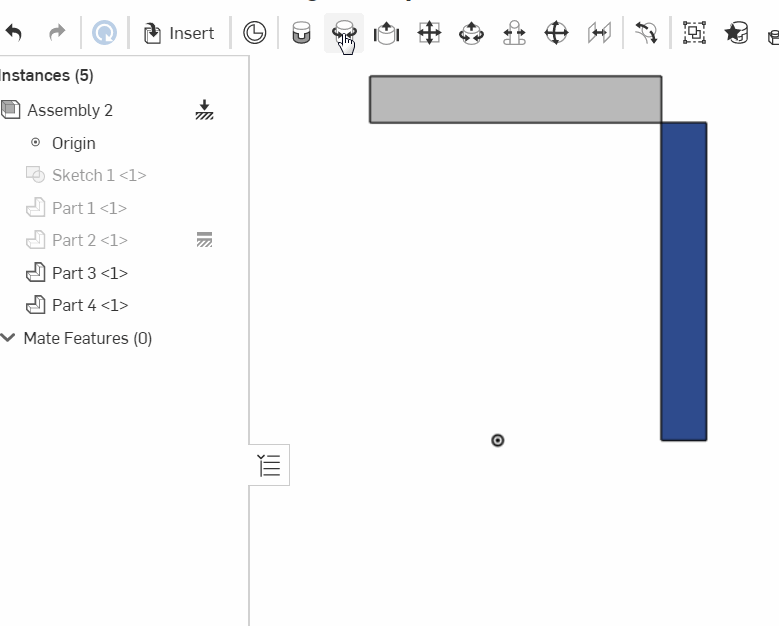Select the gray horizontal part in the canvas
Screen dimensions: 779x626
click(x=515, y=99)
